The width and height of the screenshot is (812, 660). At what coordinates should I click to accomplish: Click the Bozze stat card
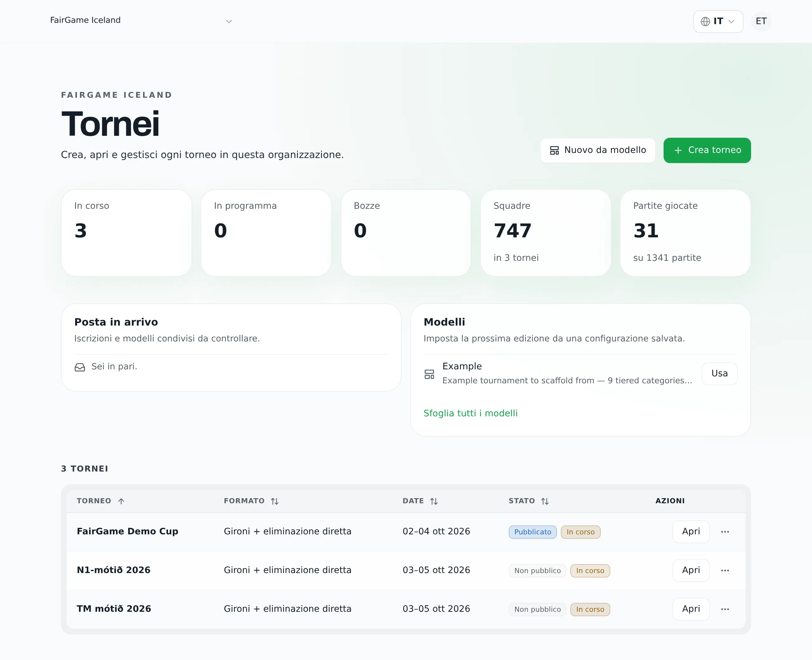(x=405, y=233)
